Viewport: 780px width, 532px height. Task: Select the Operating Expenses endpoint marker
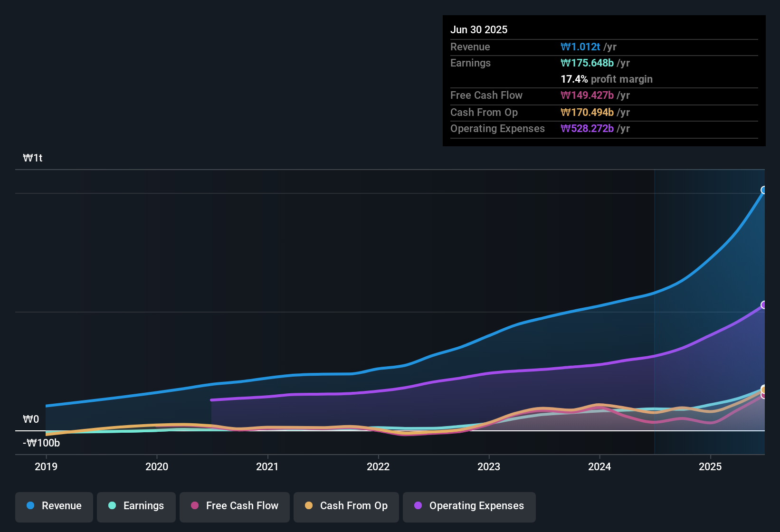pyautogui.click(x=764, y=304)
